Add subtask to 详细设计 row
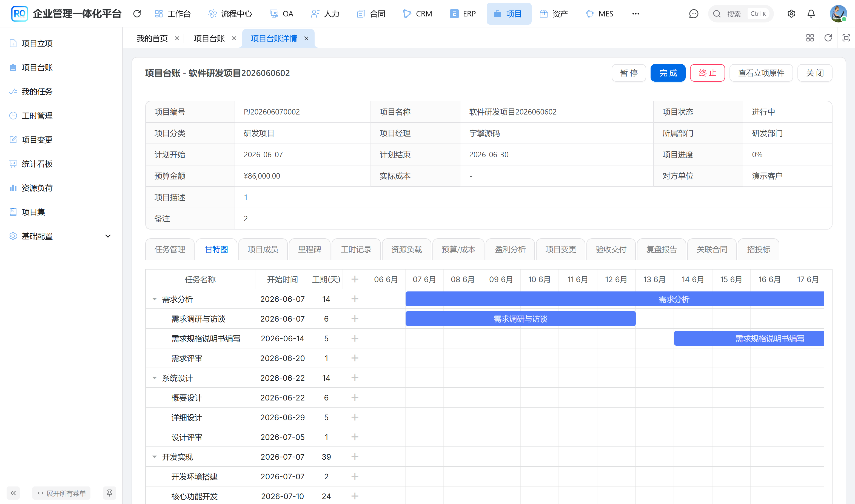The image size is (855, 504). coord(355,417)
